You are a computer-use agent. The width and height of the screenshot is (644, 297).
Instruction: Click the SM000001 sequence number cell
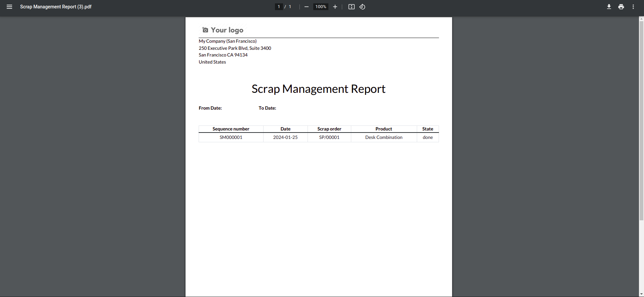tap(231, 137)
